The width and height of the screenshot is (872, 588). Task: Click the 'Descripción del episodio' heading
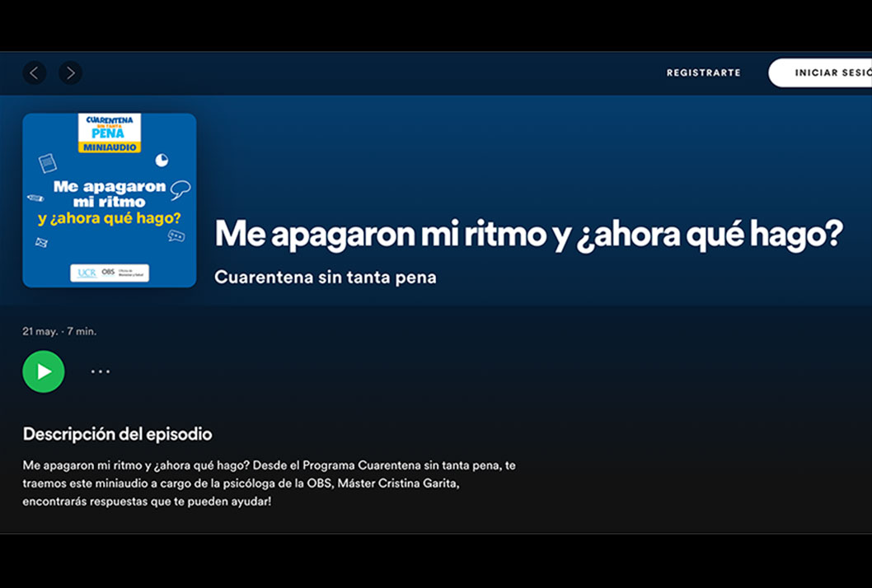(117, 434)
